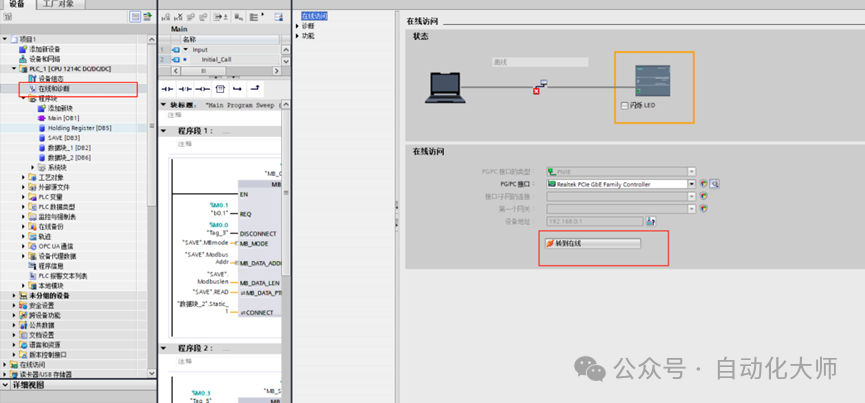Click the shield icon next to subnet connection
Viewport: 865px width, 403px height.
703,196
